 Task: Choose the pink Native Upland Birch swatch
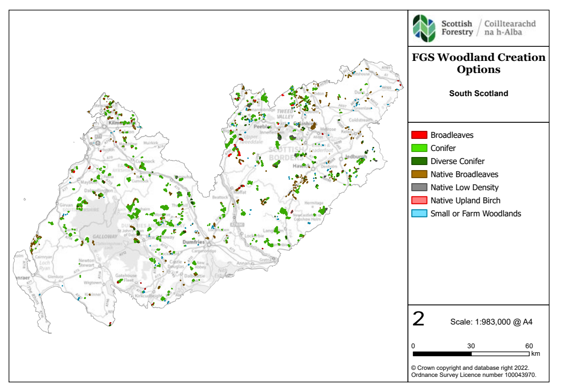(x=419, y=200)
